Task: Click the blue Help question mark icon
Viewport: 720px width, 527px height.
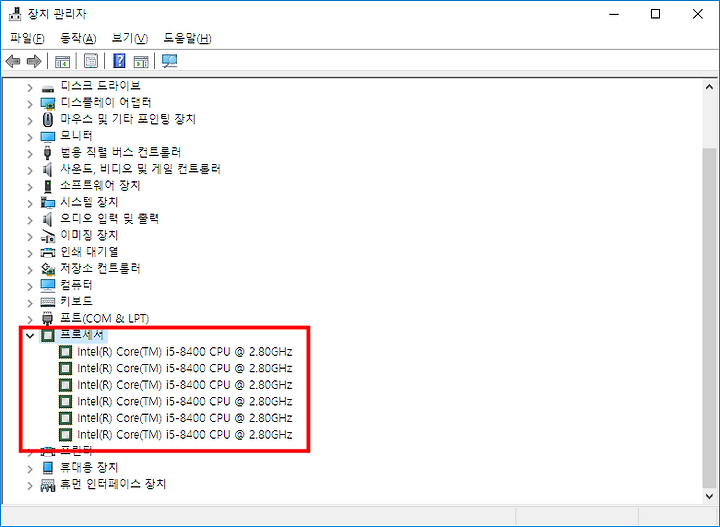Action: [x=119, y=61]
